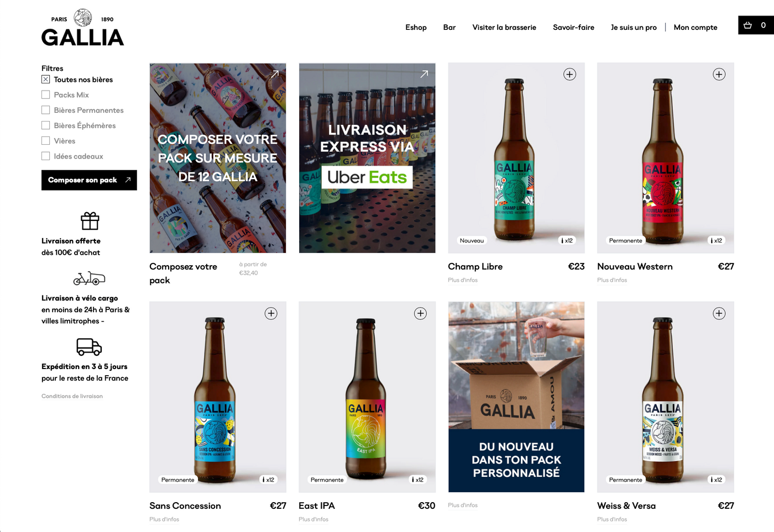Check the Bières Éphémères filter
The width and height of the screenshot is (774, 532).
click(x=46, y=125)
